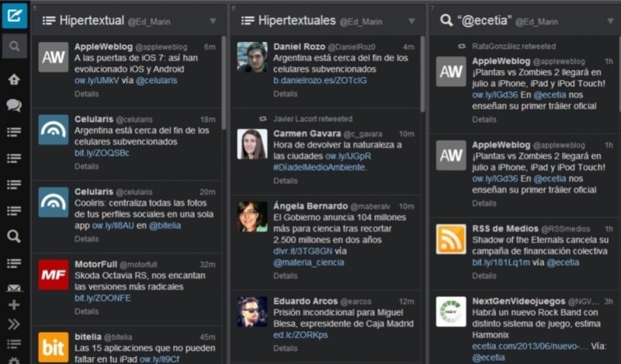Open the bit.ly/ZOQSBc link
Screen dimensions: 621x364
click(x=102, y=153)
